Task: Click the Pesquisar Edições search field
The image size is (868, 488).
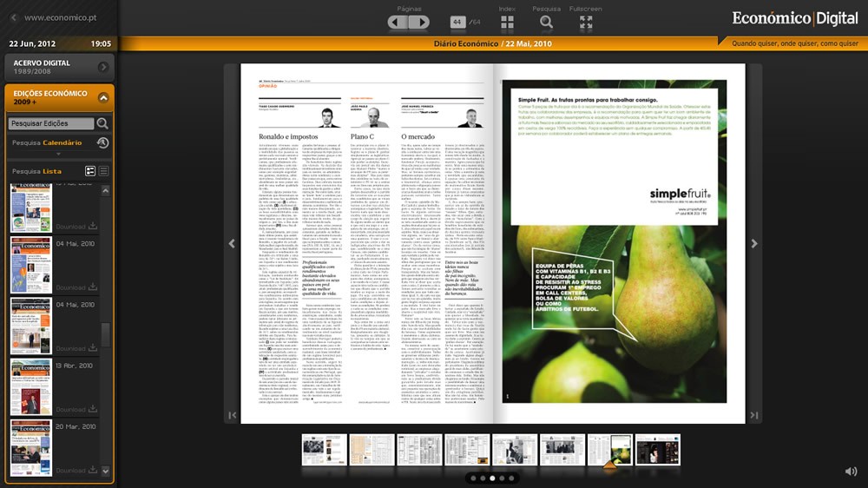Action: coord(51,123)
